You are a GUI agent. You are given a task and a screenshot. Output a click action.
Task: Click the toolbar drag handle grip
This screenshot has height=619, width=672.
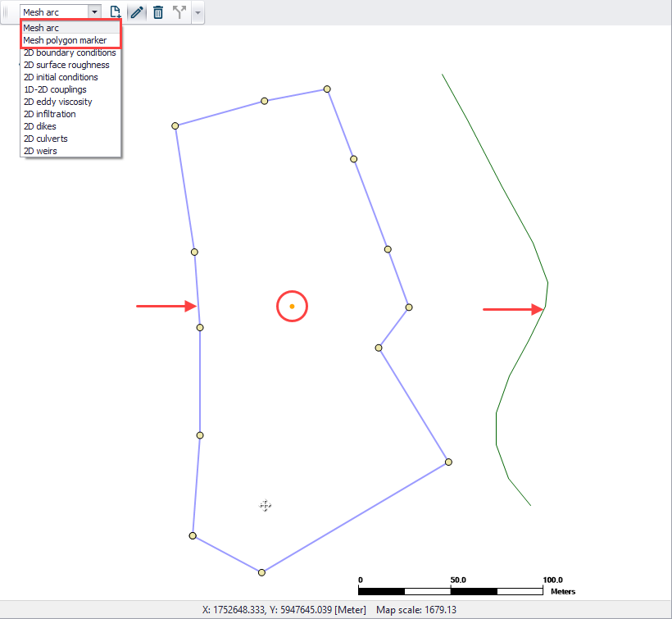5,12
